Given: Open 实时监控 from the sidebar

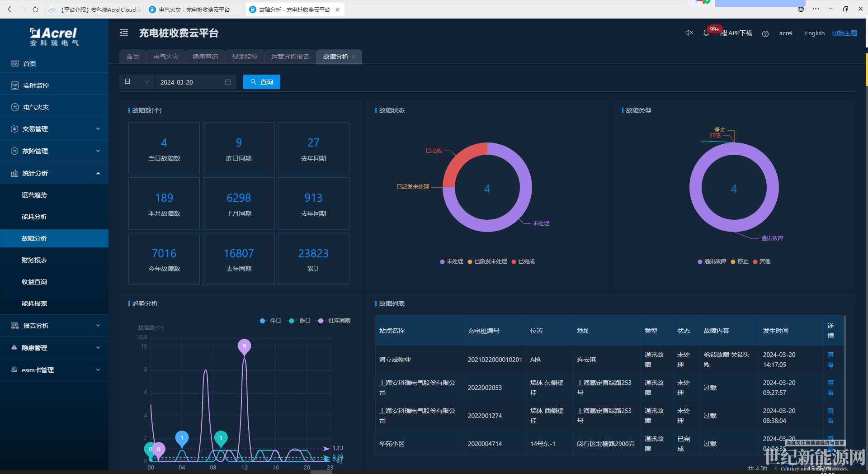Looking at the screenshot, I should point(36,85).
